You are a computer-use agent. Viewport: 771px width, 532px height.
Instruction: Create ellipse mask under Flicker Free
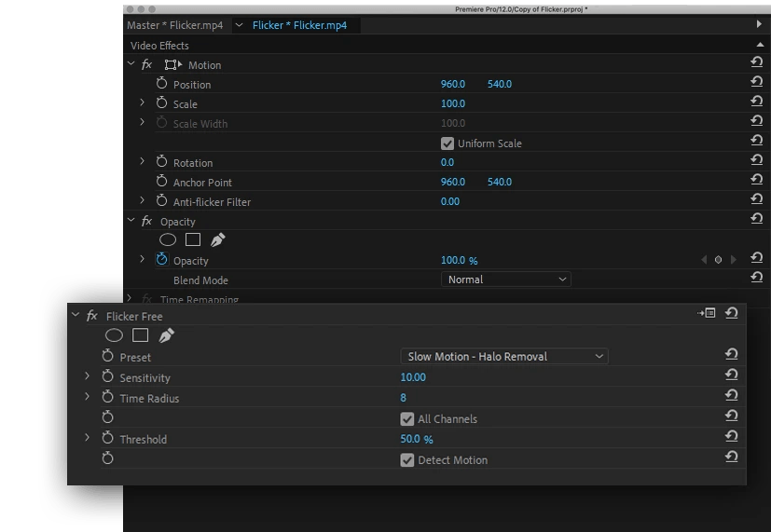114,335
